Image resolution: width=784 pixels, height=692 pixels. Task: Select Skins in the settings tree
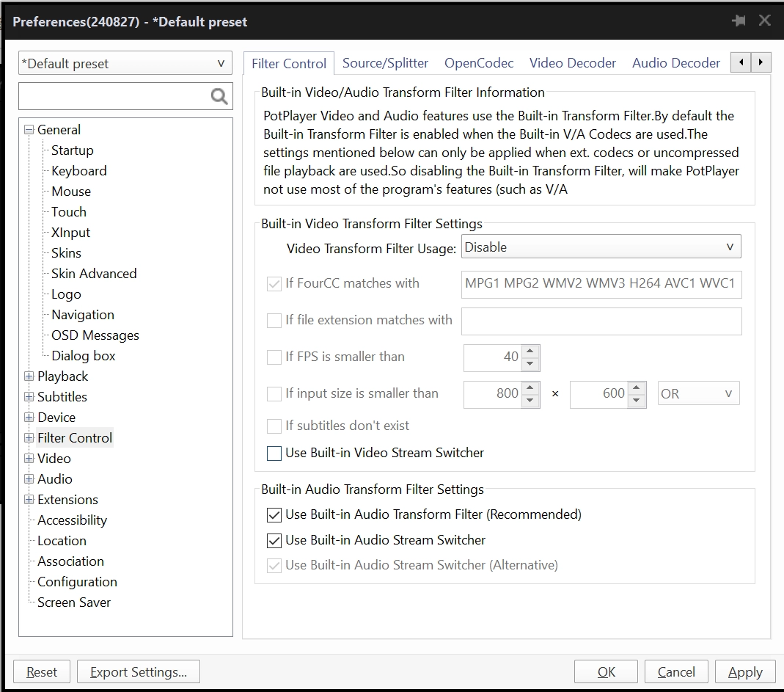coord(66,252)
